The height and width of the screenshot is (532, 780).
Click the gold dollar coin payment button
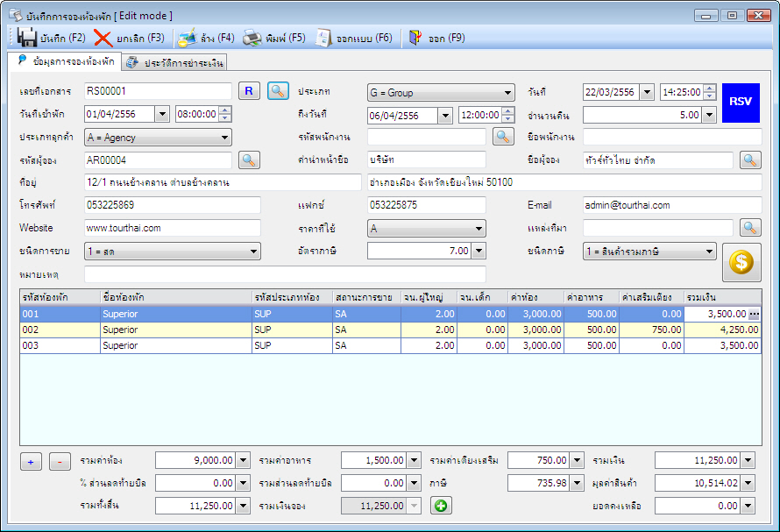[741, 262]
